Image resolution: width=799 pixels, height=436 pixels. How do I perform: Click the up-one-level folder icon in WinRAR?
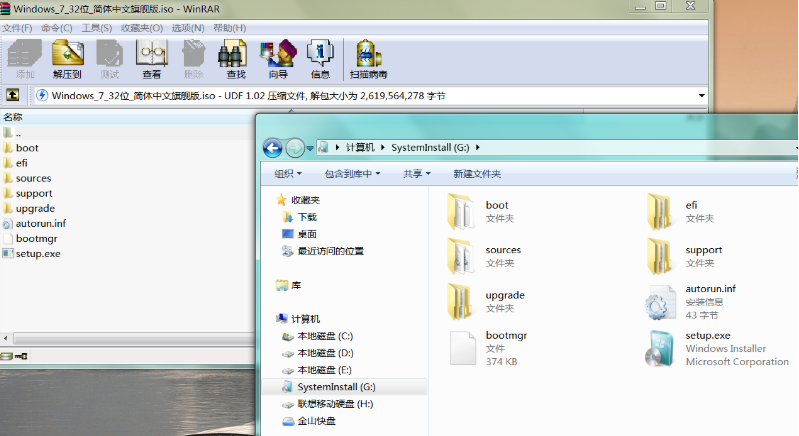click(12, 96)
